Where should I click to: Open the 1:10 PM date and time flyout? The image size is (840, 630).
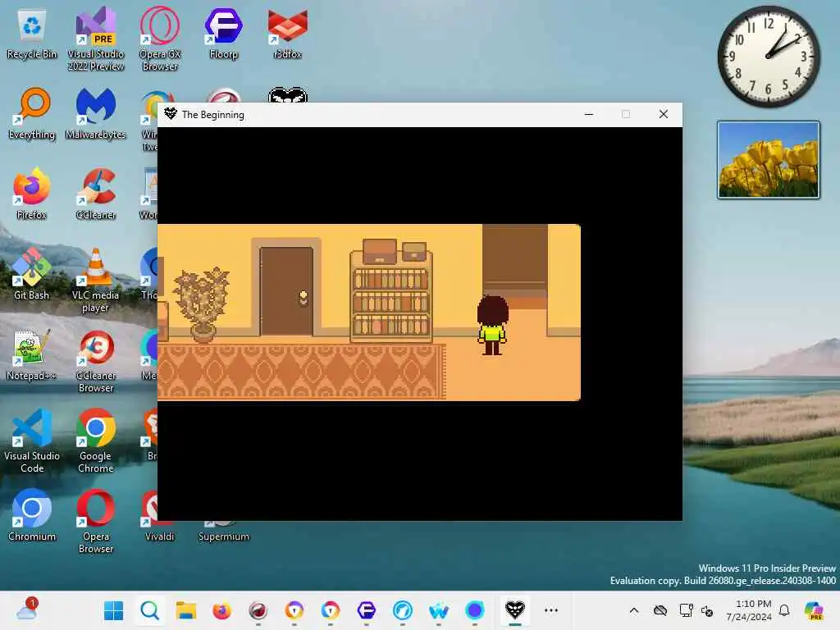click(x=749, y=610)
